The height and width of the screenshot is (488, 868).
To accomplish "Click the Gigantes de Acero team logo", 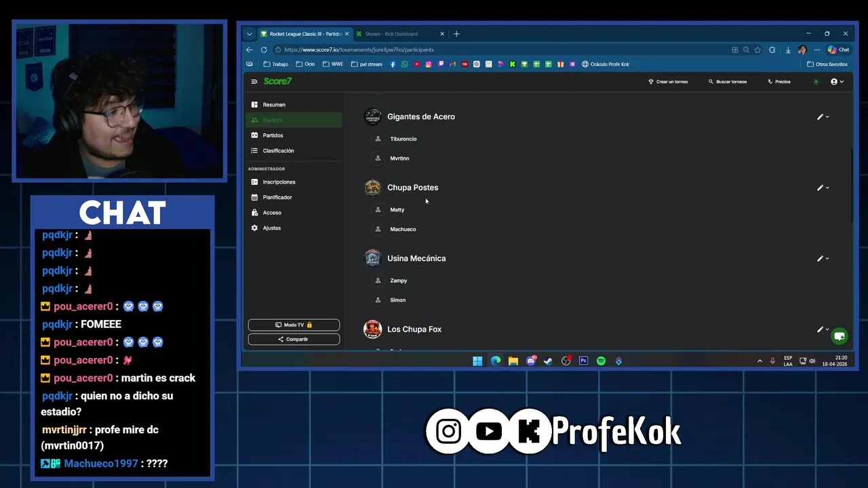I will [x=372, y=117].
